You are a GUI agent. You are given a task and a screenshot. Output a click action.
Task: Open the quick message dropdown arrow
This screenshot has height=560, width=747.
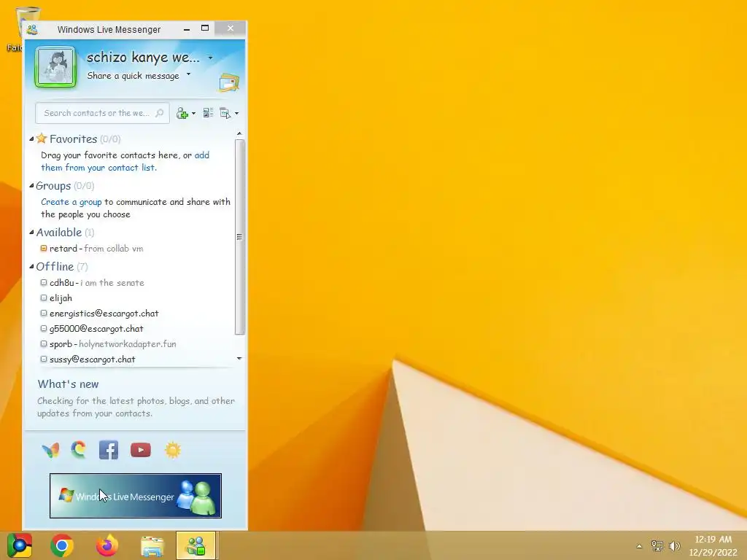(189, 74)
